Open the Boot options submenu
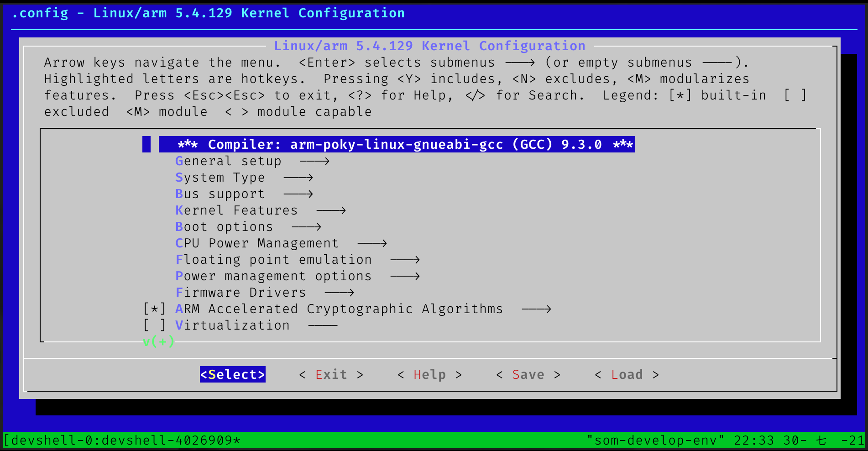 [x=248, y=227]
